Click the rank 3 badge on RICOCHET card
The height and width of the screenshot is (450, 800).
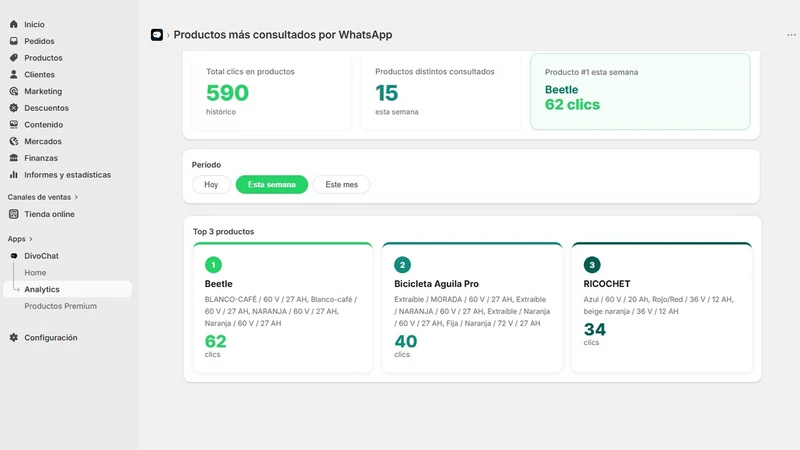pyautogui.click(x=592, y=265)
